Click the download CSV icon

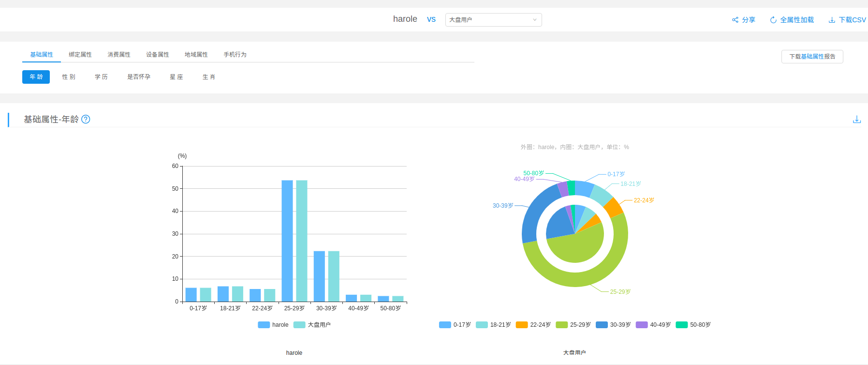pyautogui.click(x=832, y=20)
